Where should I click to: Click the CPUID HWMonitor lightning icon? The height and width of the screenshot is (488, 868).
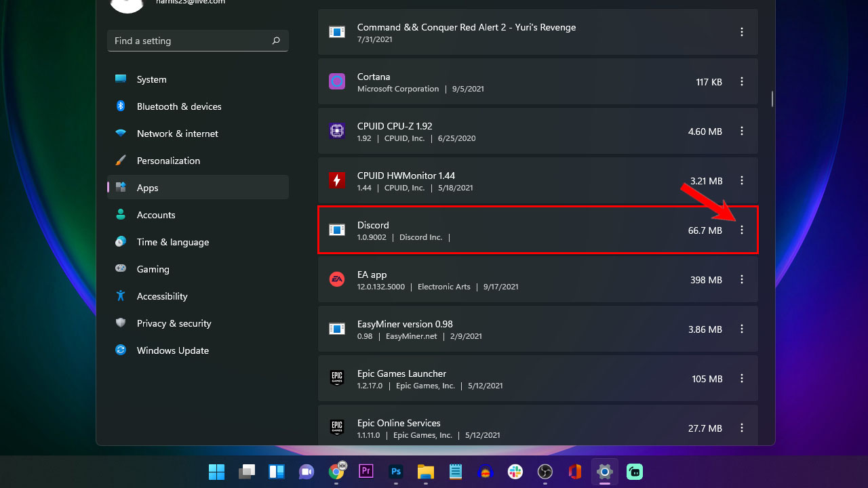(x=337, y=180)
